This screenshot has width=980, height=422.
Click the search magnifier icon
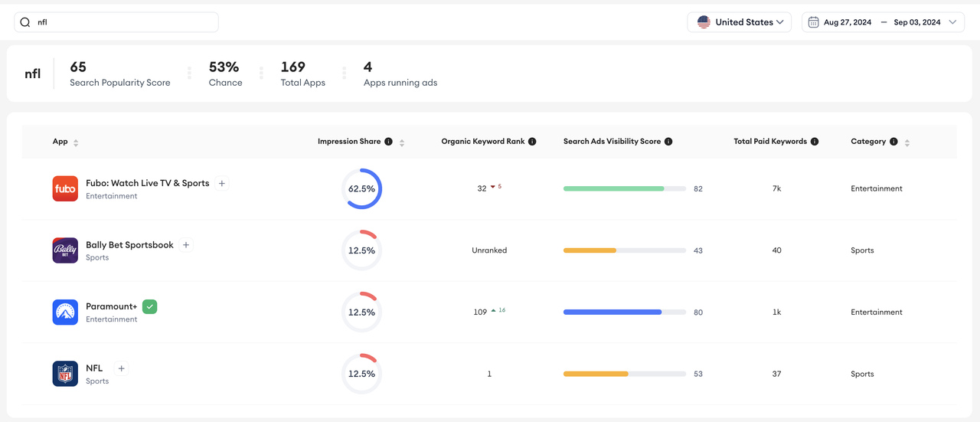pyautogui.click(x=25, y=23)
